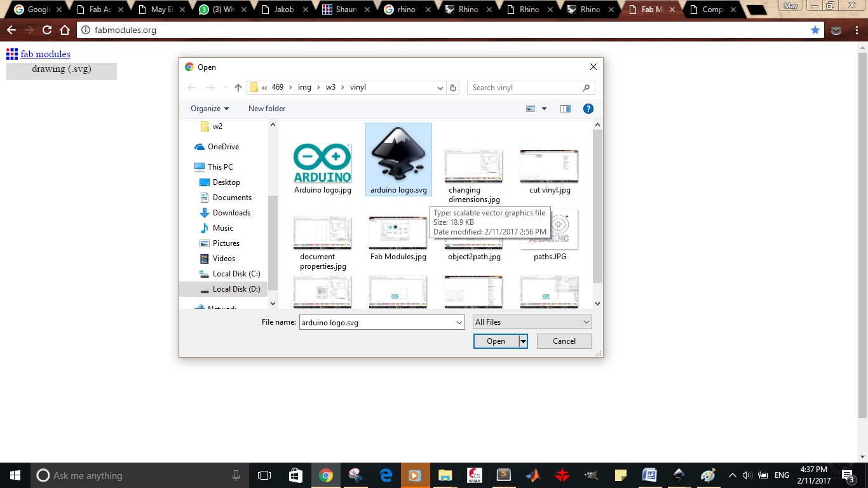The height and width of the screenshot is (488, 868).
Task: Open Desktop in the navigation pane
Action: point(220,182)
